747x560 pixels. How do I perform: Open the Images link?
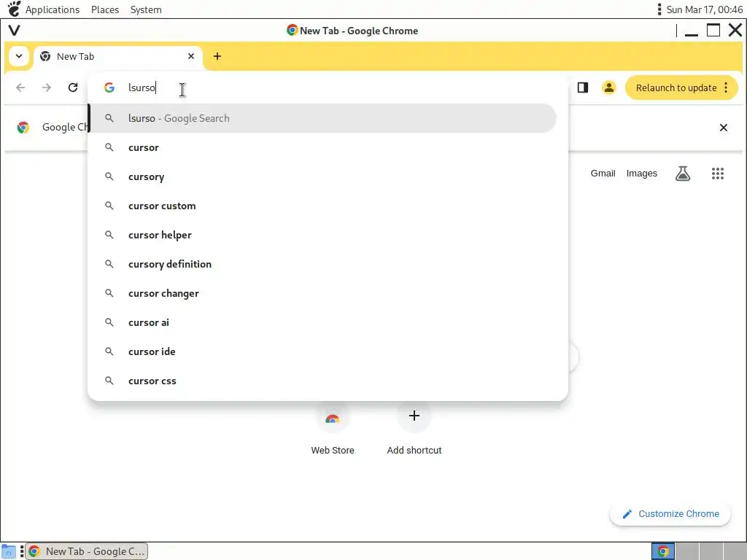(x=641, y=174)
